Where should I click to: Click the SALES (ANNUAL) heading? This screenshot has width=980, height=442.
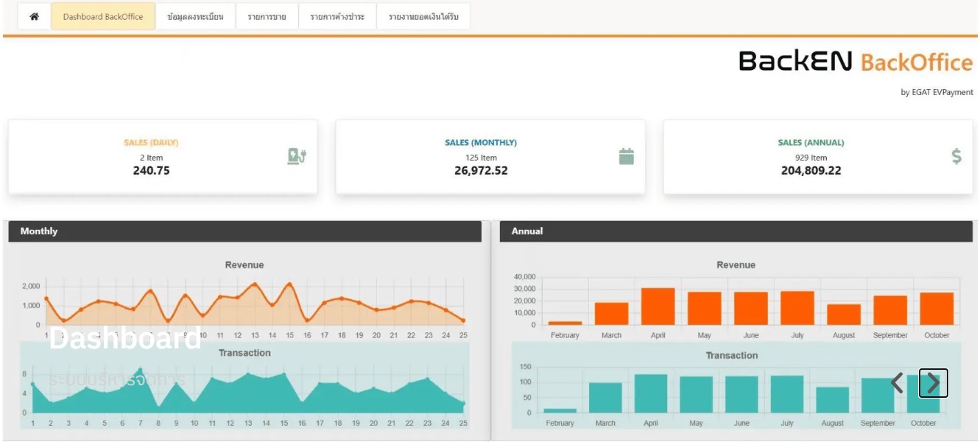pyautogui.click(x=811, y=142)
